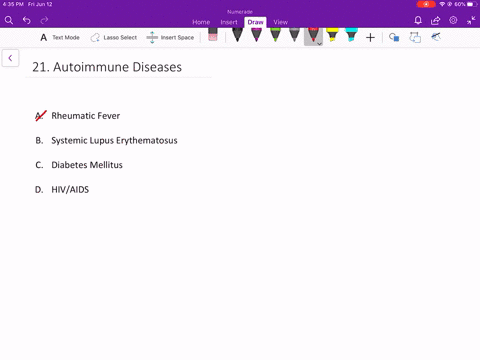The image size is (480, 360).
Task: Select the red pen
Action: 313,35
